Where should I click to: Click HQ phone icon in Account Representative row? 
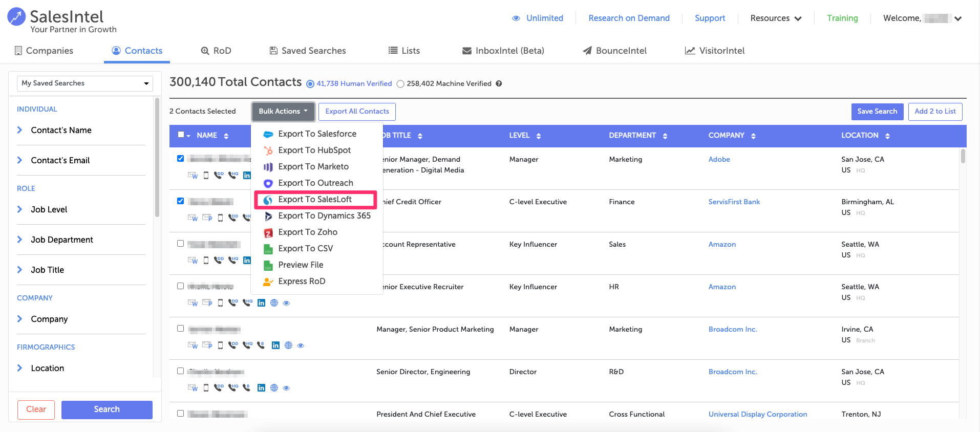tap(233, 260)
